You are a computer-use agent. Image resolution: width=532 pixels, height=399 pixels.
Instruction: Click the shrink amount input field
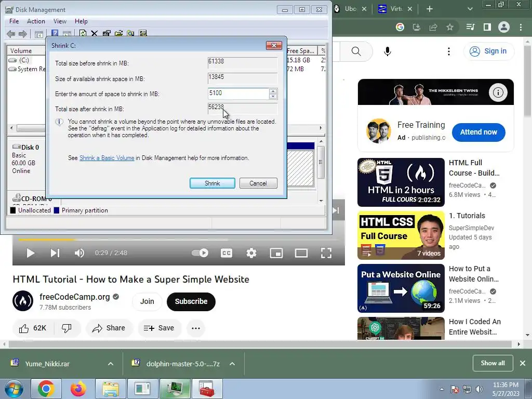(239, 94)
